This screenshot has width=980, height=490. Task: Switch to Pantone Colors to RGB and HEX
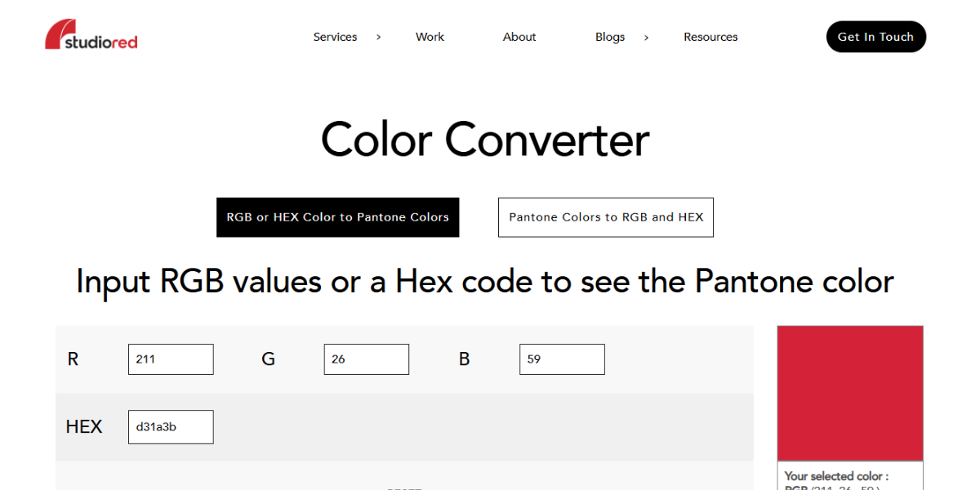(605, 217)
